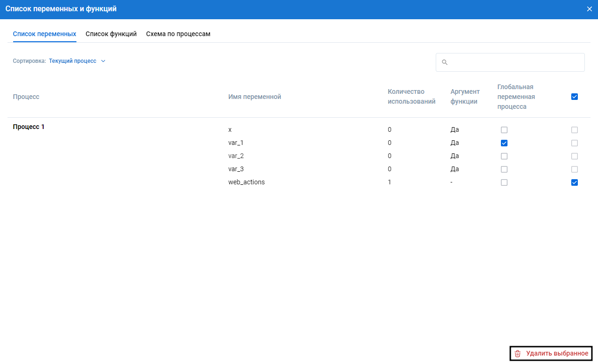Click the web_actions variable name
The height and width of the screenshot is (364, 598).
pos(246,182)
